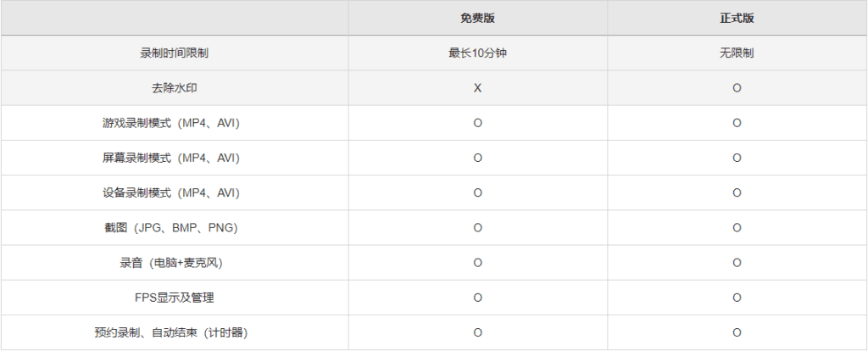Image resolution: width=868 pixels, height=351 pixels.
Task: Click 免费版 O mark for 游戏录制模式
Action: (477, 123)
